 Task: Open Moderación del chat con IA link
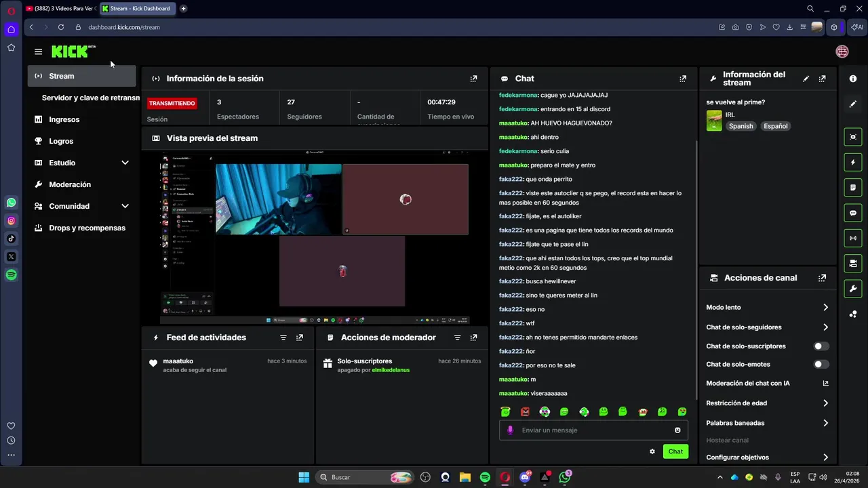768,384
